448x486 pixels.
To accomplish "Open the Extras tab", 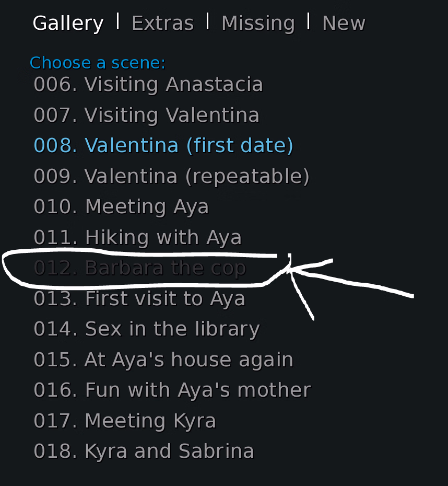I will click(162, 24).
